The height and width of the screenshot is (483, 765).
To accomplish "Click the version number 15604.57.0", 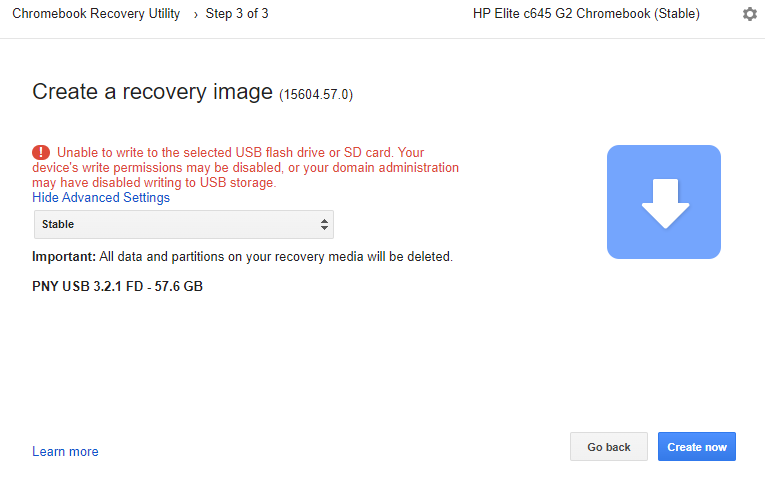I will [x=316, y=94].
